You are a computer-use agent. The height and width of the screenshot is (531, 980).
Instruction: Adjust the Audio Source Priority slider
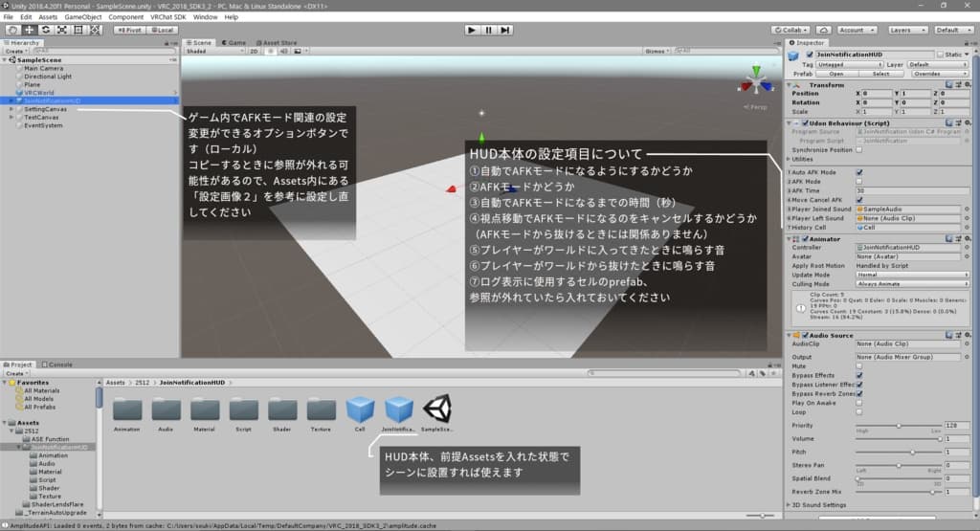point(898,426)
